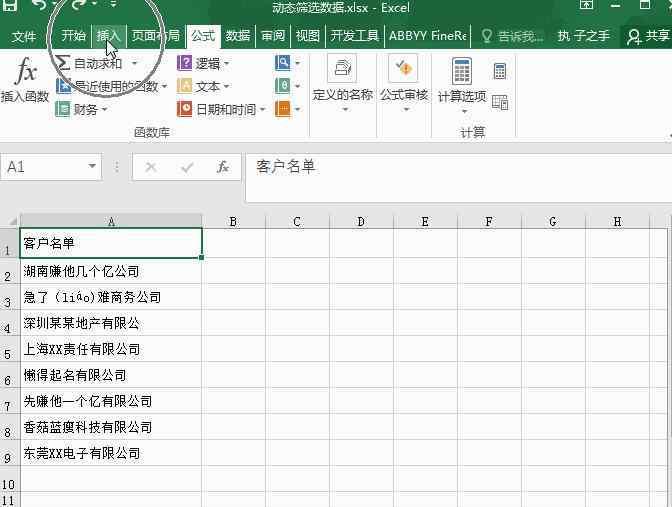Switch to the View (视图) tab

pyautogui.click(x=308, y=36)
